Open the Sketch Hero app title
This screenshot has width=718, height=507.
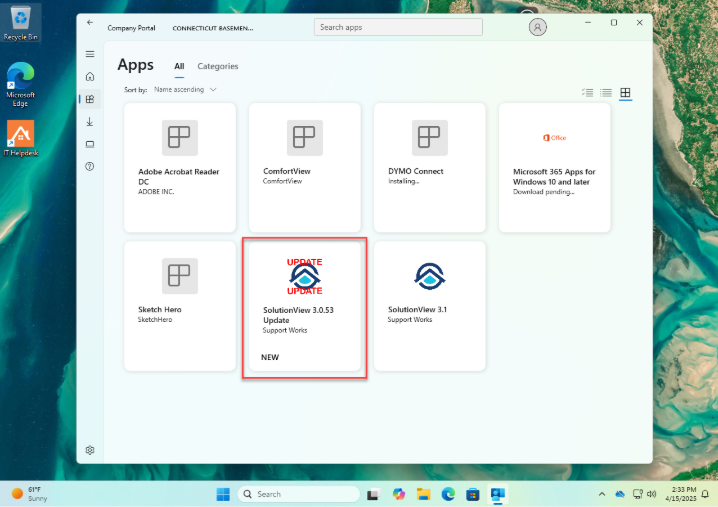coord(160,310)
